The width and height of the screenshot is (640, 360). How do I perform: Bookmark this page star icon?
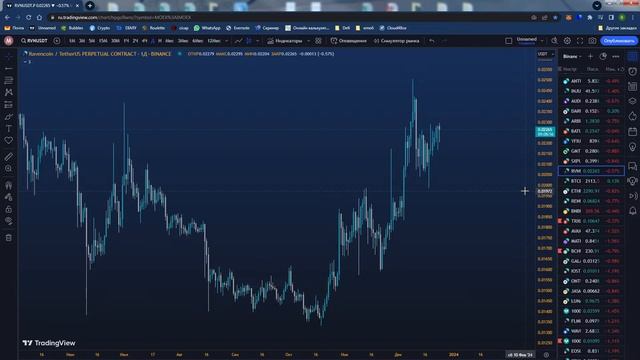[555, 18]
